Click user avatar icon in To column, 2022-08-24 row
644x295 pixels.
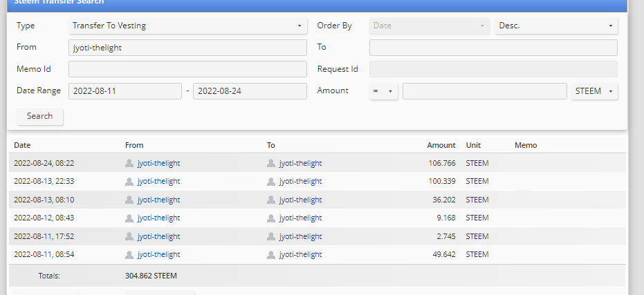[x=271, y=163]
